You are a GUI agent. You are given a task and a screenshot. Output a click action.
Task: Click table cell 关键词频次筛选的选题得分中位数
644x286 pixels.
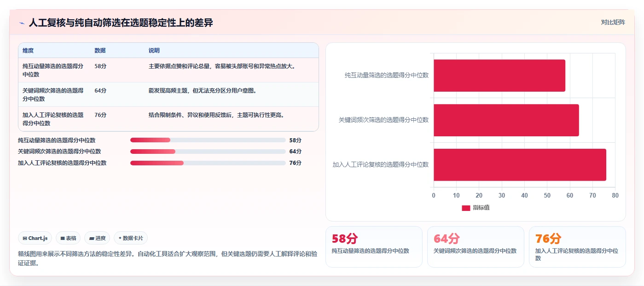coord(53,94)
